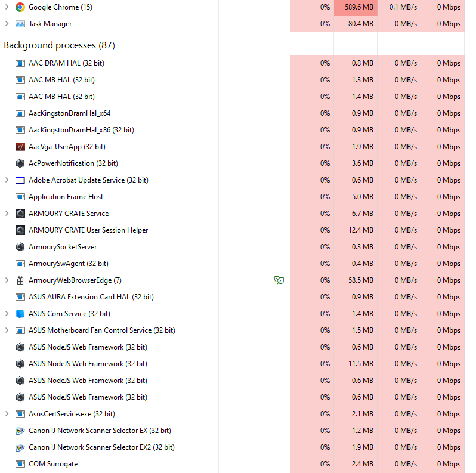The width and height of the screenshot is (476, 473).
Task: Click the ArmouryWebBrowserEdge icon
Action: click(x=20, y=280)
